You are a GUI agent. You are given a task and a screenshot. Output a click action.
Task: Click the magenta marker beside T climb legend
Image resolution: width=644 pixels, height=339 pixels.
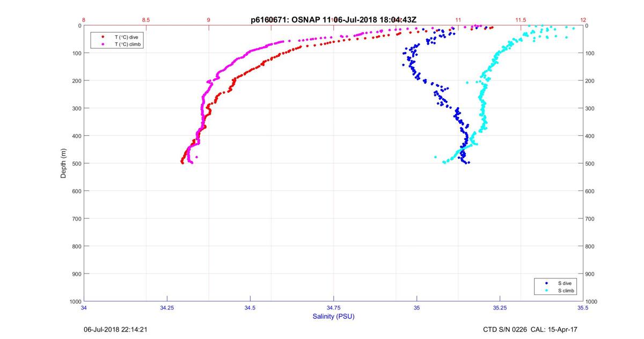click(103, 44)
